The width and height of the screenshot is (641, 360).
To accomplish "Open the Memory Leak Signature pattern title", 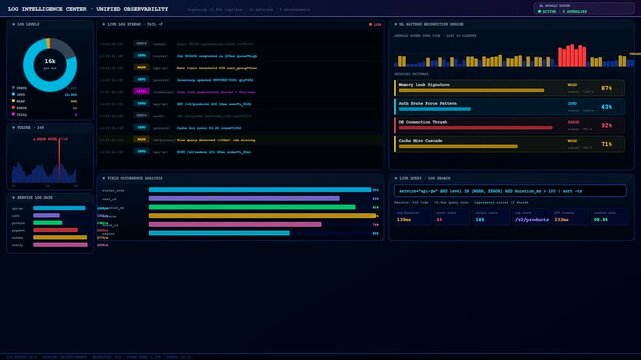I will [x=424, y=85].
